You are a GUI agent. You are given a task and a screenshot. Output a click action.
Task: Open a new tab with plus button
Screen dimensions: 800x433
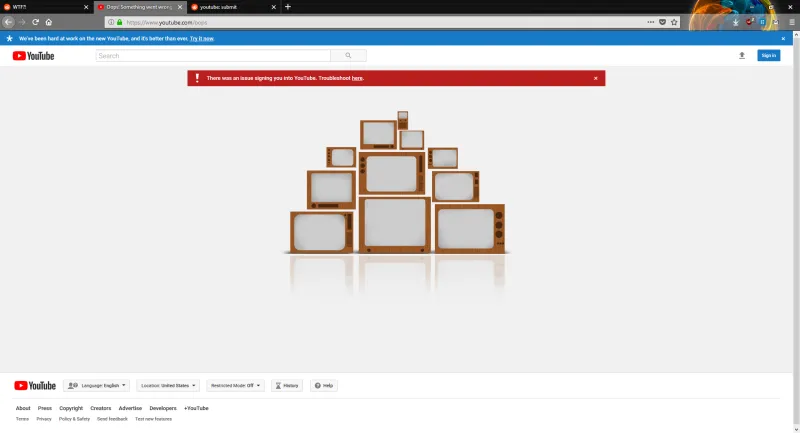(288, 6)
